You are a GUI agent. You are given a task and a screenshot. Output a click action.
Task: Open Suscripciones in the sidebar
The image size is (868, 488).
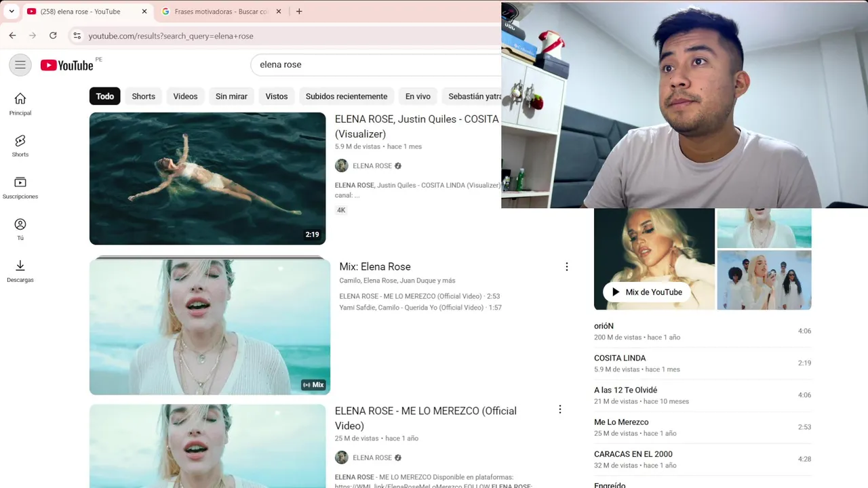point(20,188)
